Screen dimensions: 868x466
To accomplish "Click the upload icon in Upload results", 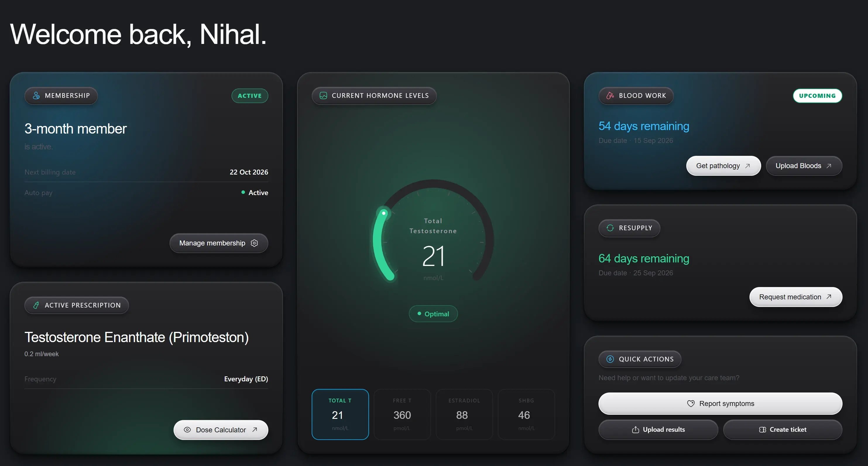I will (x=636, y=430).
